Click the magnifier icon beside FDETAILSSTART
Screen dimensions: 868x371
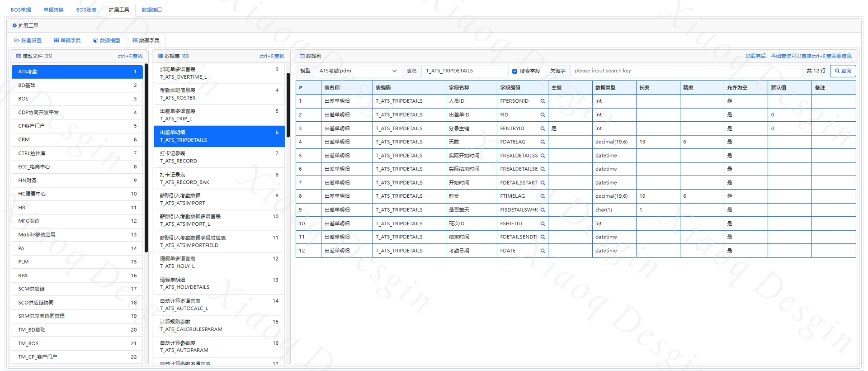tap(542, 183)
